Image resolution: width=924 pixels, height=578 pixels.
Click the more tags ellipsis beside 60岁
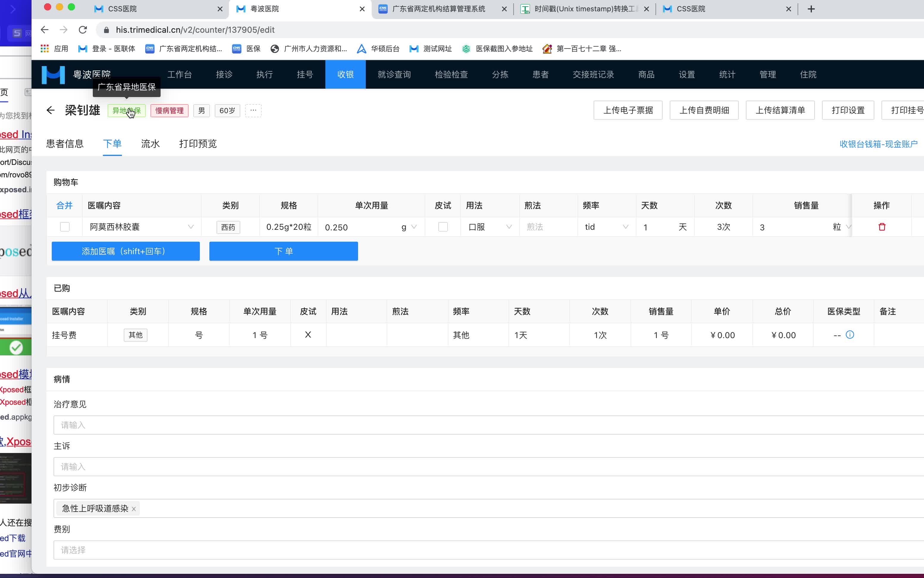tap(253, 110)
